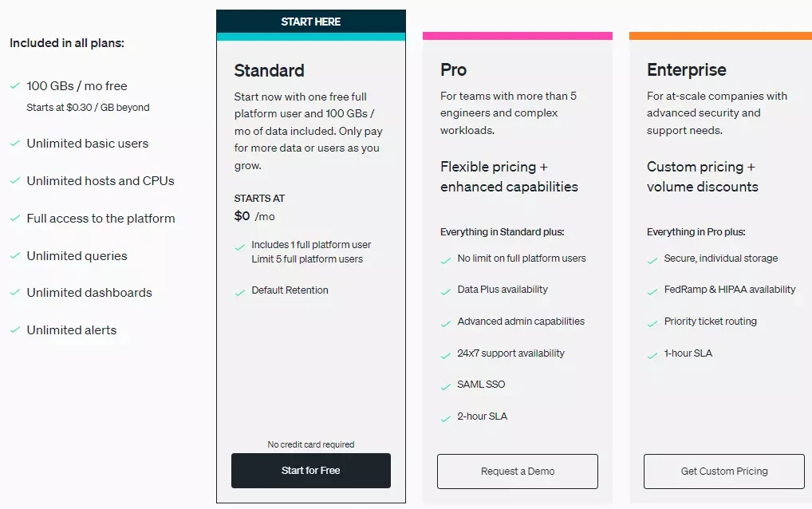812x509 pixels.
Task: Click checkmark next to SAML SSO
Action: point(446,386)
